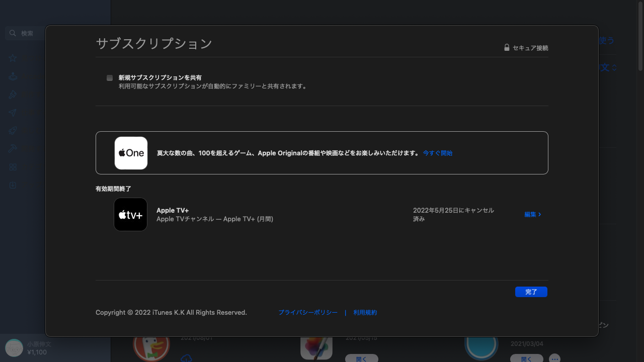
Task: Click the セキュア接続 lock icon
Action: 507,48
